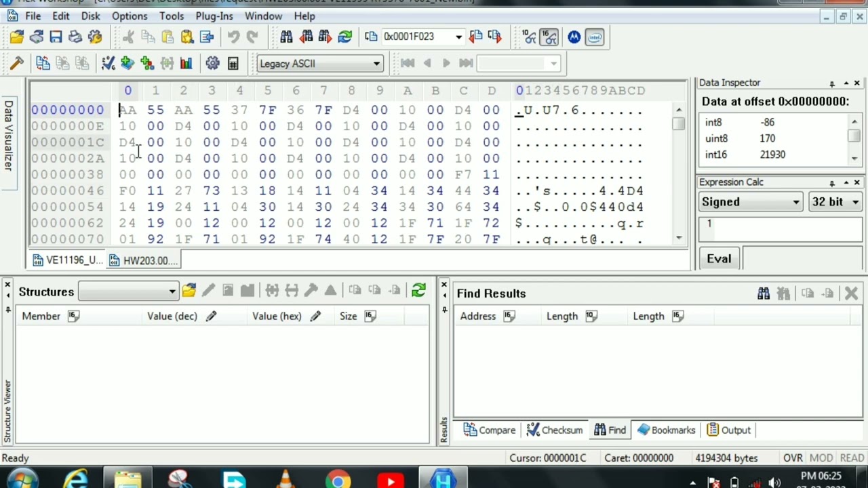Screen dimensions: 868x488
Task: Click the compare files icon in toolbar
Action: tap(43, 64)
